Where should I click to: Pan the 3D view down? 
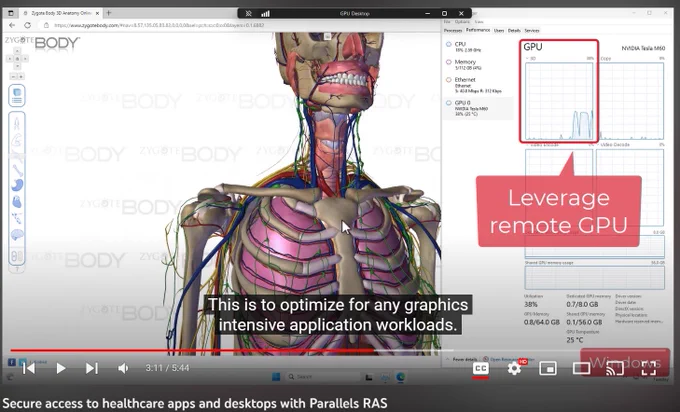17,66
